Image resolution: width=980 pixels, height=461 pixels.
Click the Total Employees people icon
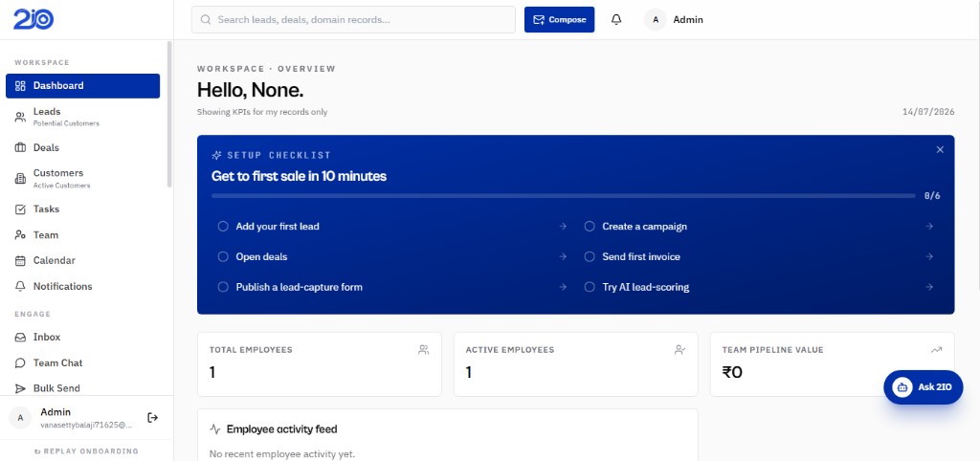coord(424,350)
